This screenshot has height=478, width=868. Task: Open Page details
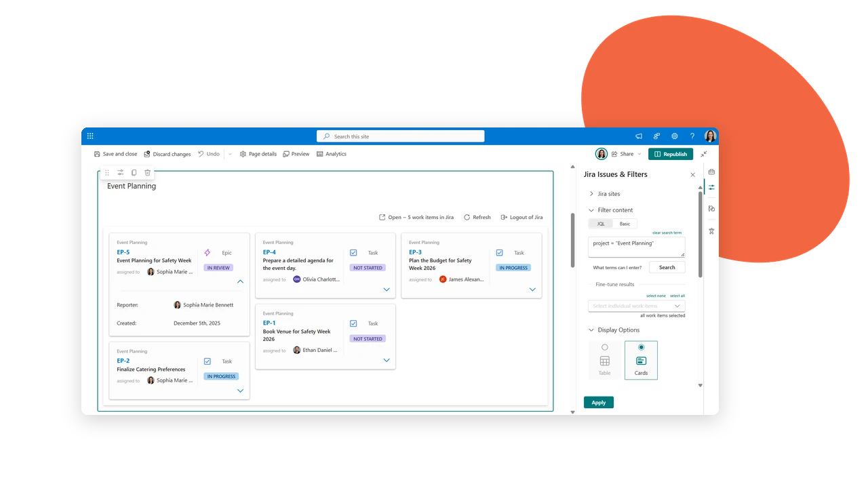258,154
